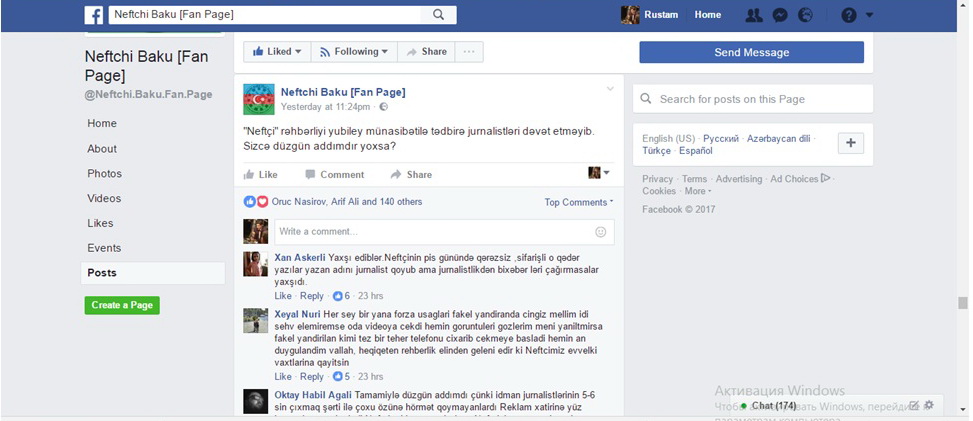Click the page Share button

click(426, 52)
